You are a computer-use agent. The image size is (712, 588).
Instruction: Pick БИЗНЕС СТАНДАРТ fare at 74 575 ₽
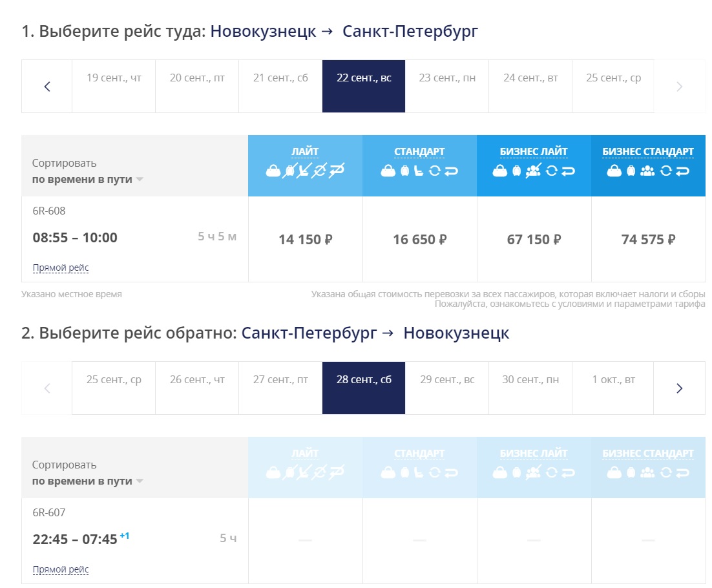[648, 240]
